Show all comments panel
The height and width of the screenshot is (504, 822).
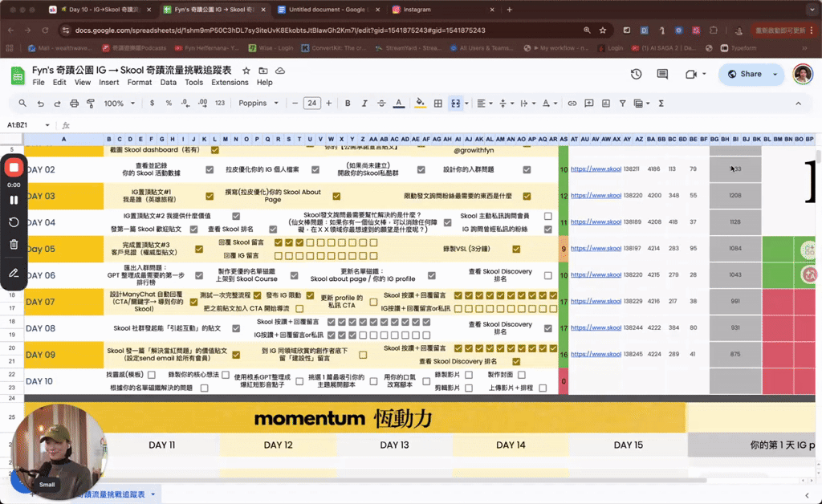[662, 74]
